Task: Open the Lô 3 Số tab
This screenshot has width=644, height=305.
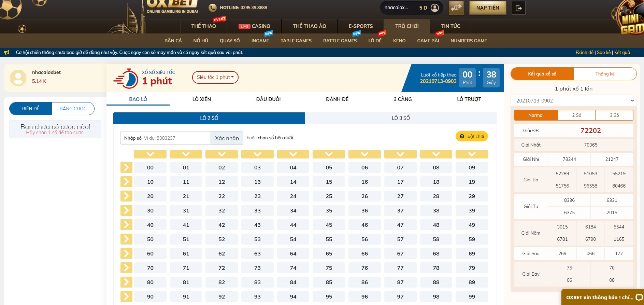Action: tap(401, 118)
